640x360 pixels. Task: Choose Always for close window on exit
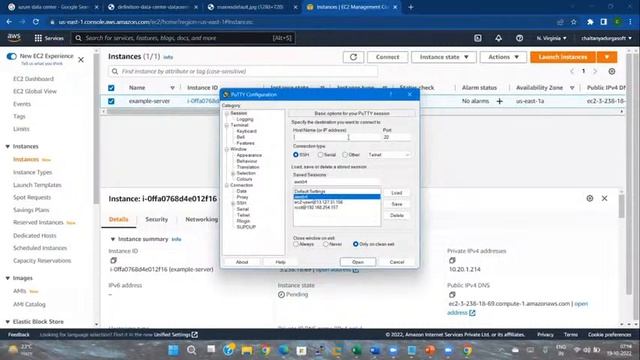pos(296,244)
